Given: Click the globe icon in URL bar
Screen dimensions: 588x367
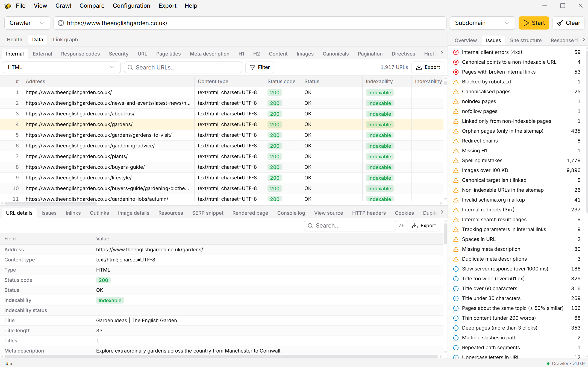Looking at the screenshot, I should [x=61, y=23].
